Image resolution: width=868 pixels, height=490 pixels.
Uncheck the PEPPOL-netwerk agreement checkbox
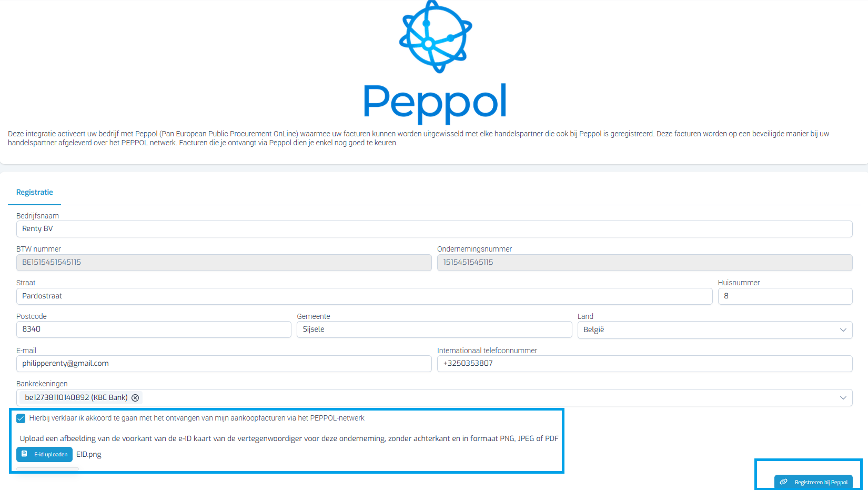(x=21, y=418)
